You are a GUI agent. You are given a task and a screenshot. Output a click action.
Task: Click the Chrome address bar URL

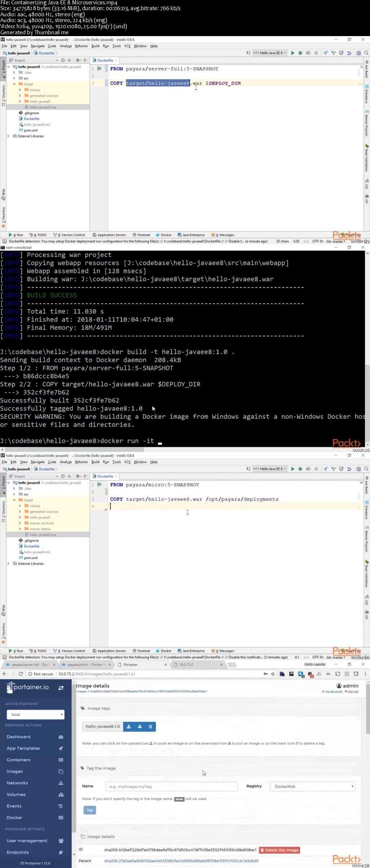[x=97, y=674]
